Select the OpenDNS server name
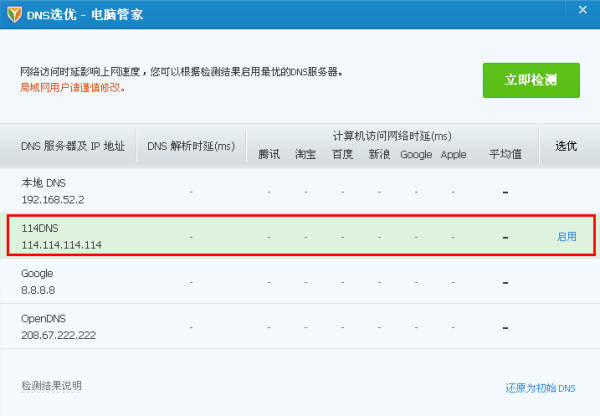Screen dimensions: 600x416 coord(44,318)
